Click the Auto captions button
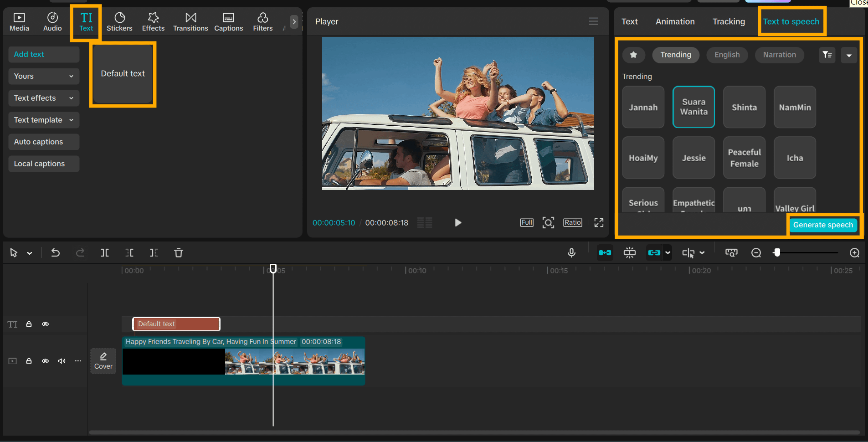 coord(44,142)
